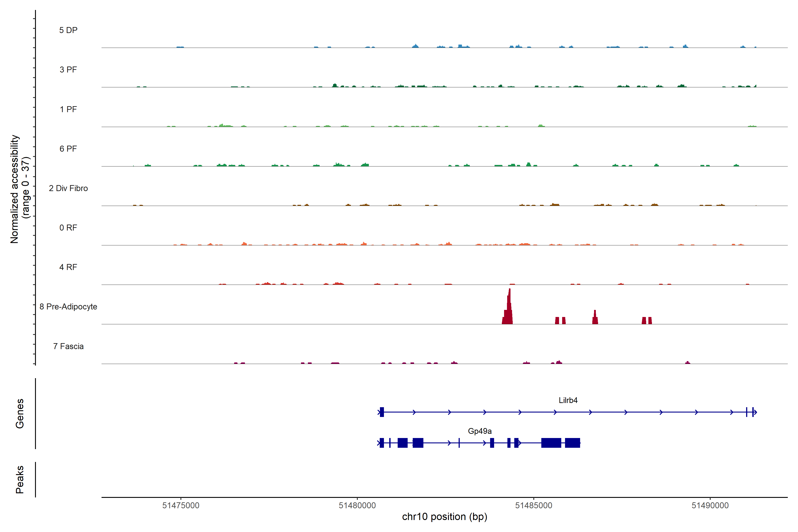Click the chr10 position (bp) axis title
The image size is (798, 532).
pyautogui.click(x=444, y=517)
